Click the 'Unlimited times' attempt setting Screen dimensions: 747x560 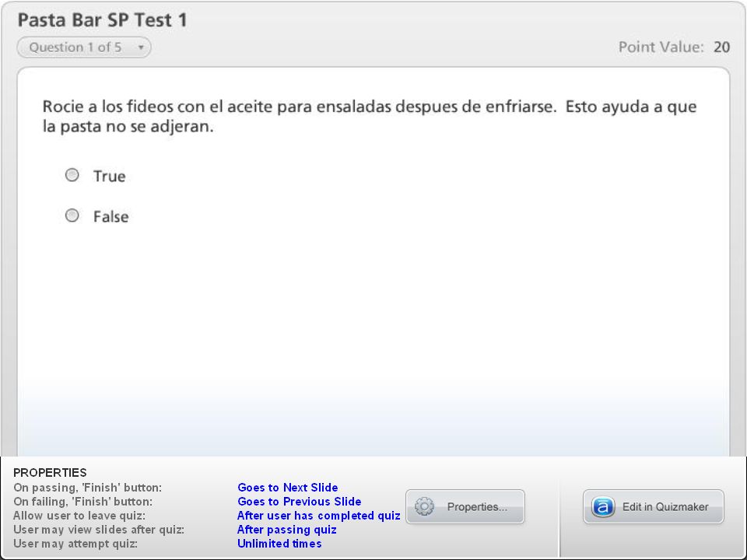point(279,544)
